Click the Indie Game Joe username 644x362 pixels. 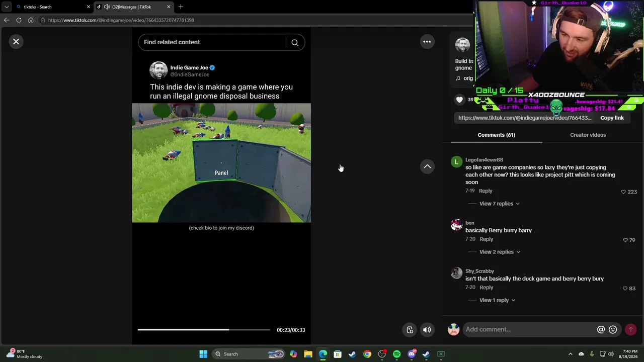point(189,67)
